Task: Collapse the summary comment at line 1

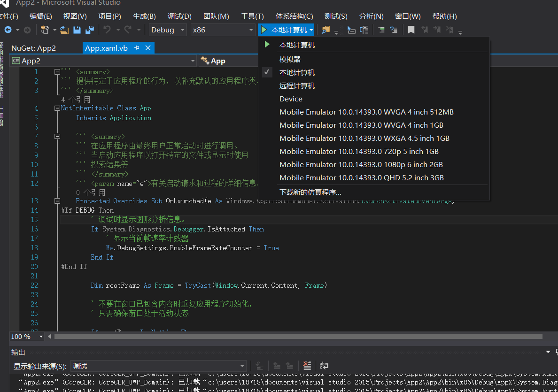Action: click(57, 72)
